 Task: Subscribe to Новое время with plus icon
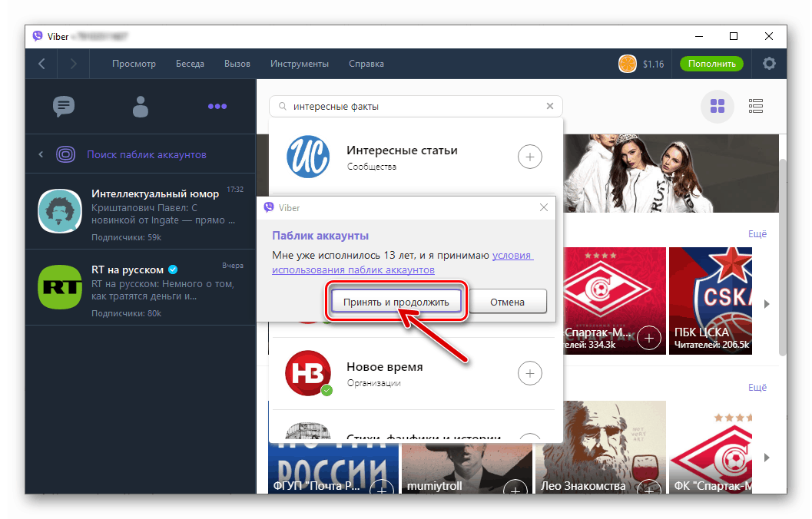tap(530, 373)
